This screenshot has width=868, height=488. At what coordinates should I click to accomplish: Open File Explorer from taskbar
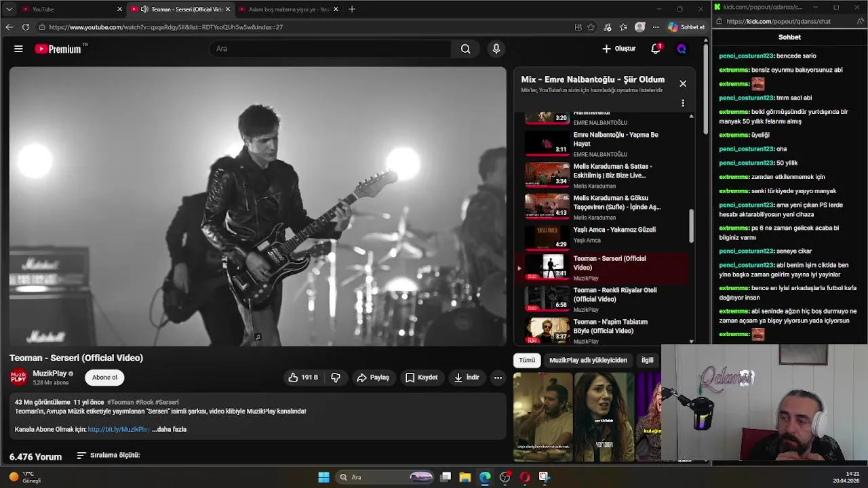point(465,477)
